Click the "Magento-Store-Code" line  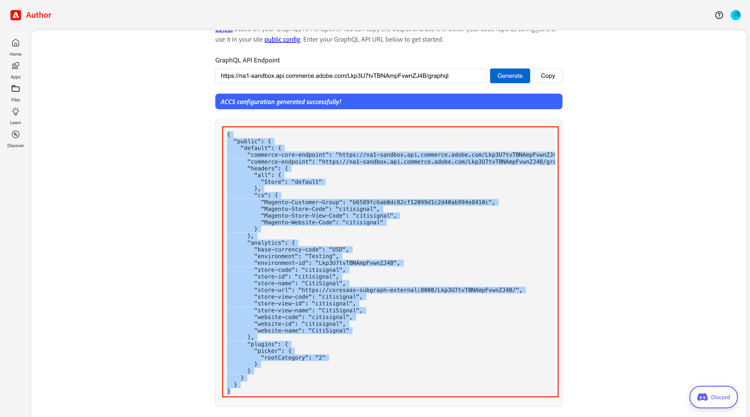pos(321,209)
